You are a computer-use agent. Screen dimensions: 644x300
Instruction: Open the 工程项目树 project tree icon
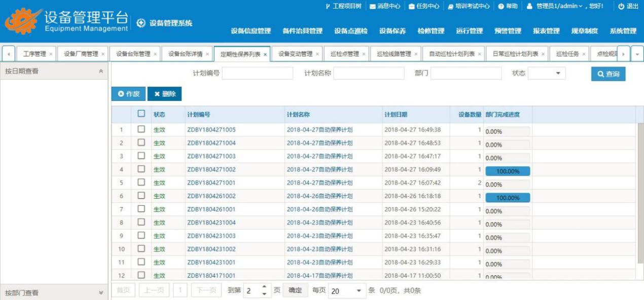[x=328, y=7]
